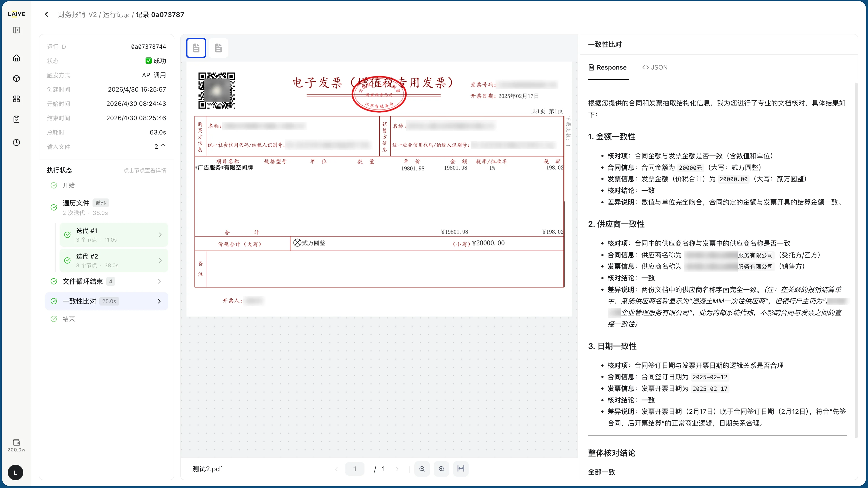Image resolution: width=868 pixels, height=488 pixels.
Task: Open the user avatar L
Action: [x=15, y=472]
